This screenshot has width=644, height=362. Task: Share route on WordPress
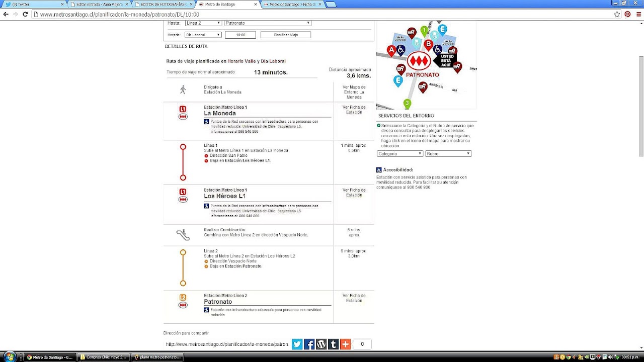321,344
